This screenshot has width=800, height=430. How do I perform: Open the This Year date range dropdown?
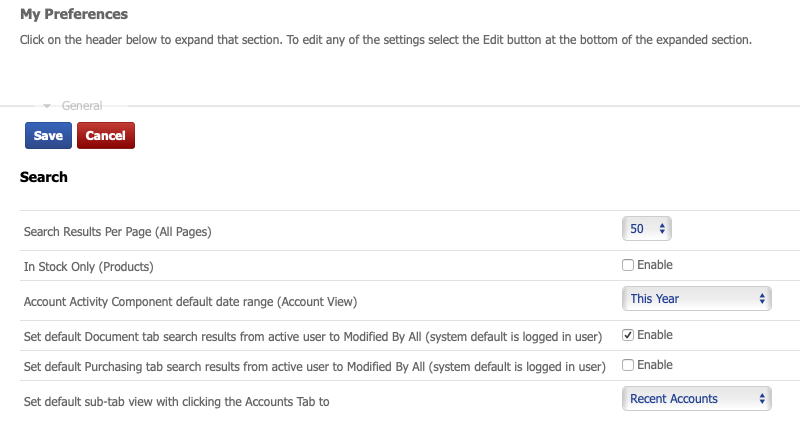[696, 298]
